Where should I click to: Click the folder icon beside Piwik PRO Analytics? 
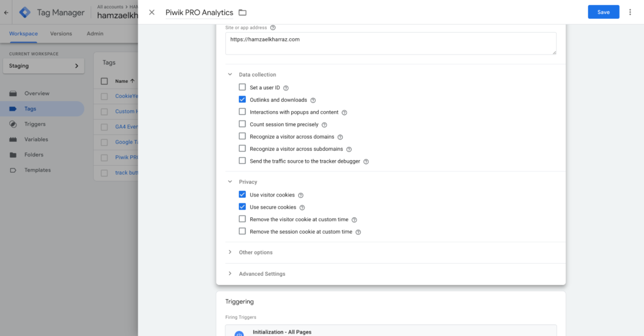pos(243,13)
